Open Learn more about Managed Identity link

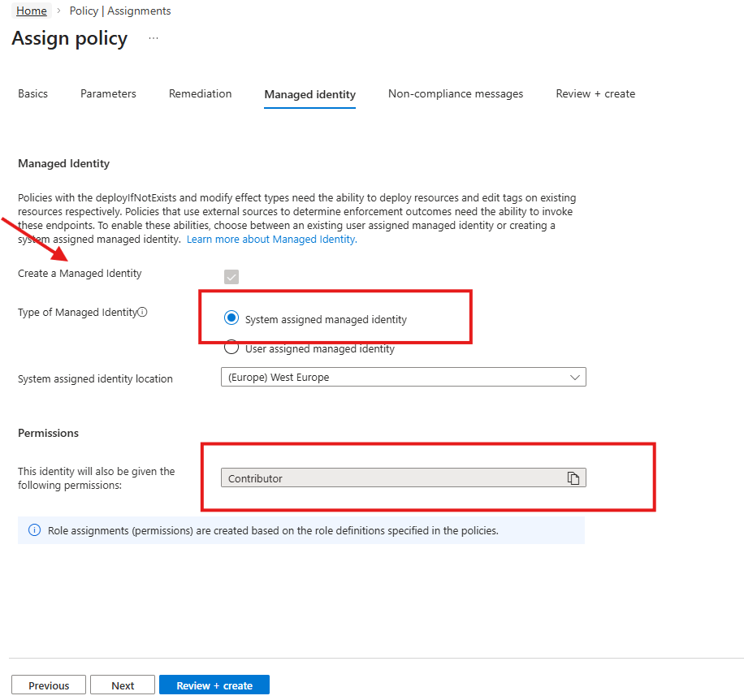click(x=272, y=240)
